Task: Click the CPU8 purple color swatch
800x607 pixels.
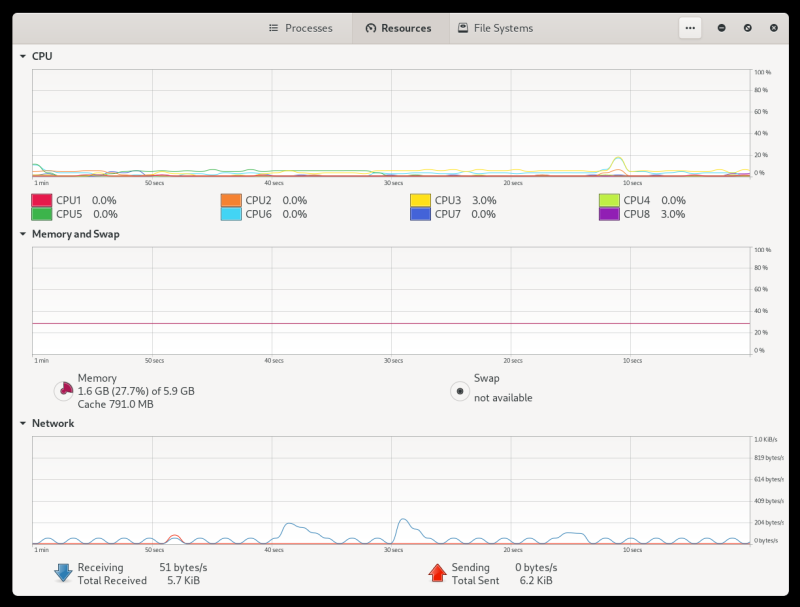Action: [609, 214]
